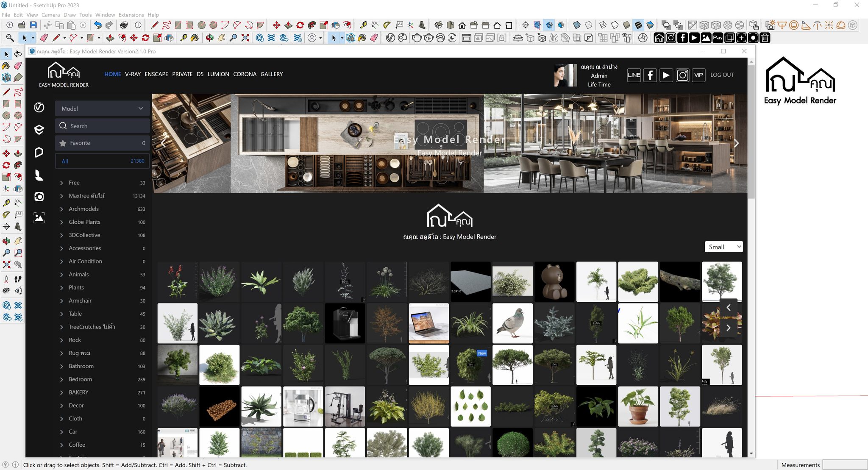The image size is (868, 470).
Task: Select the brown bear model thumbnail
Action: pyautogui.click(x=554, y=281)
